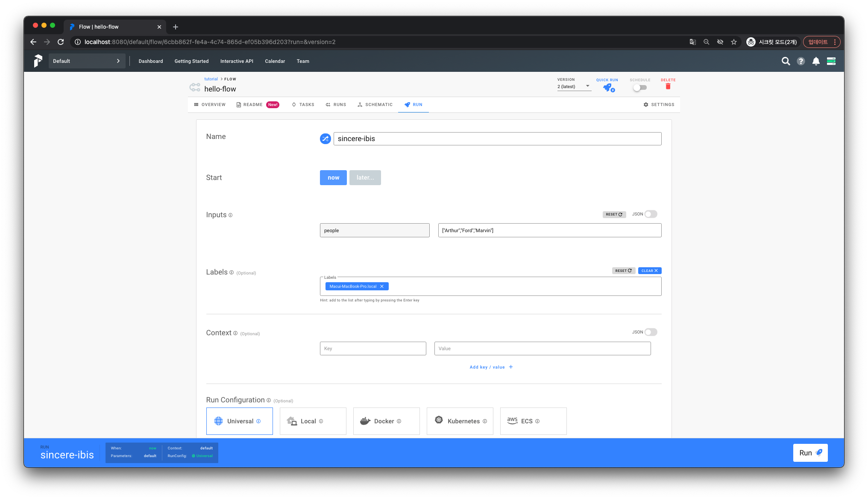Click the Prefect logo icon
868x499 pixels.
[38, 61]
